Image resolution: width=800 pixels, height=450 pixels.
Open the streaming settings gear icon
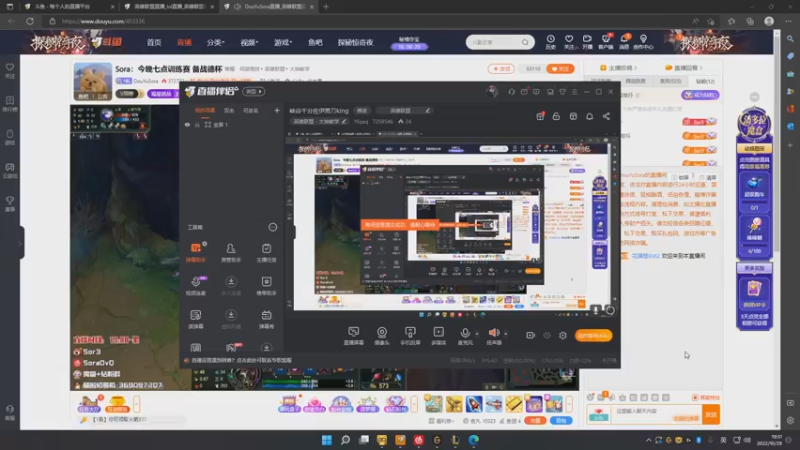[x=563, y=335]
